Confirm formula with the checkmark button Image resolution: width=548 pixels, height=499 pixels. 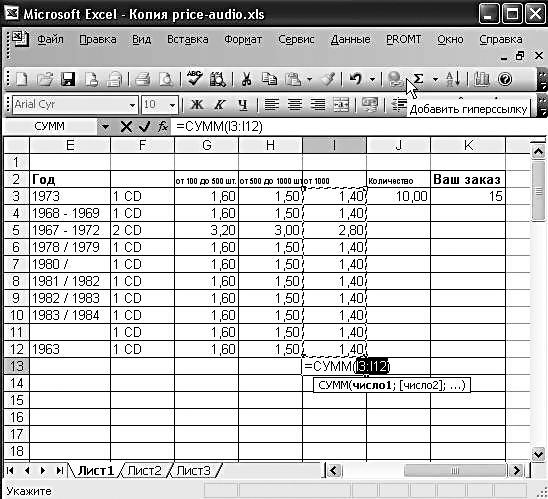click(x=144, y=126)
